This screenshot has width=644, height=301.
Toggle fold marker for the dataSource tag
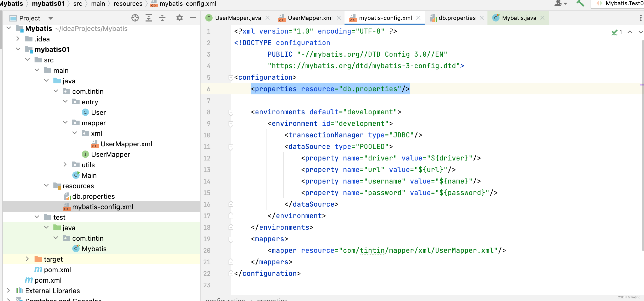point(231,147)
